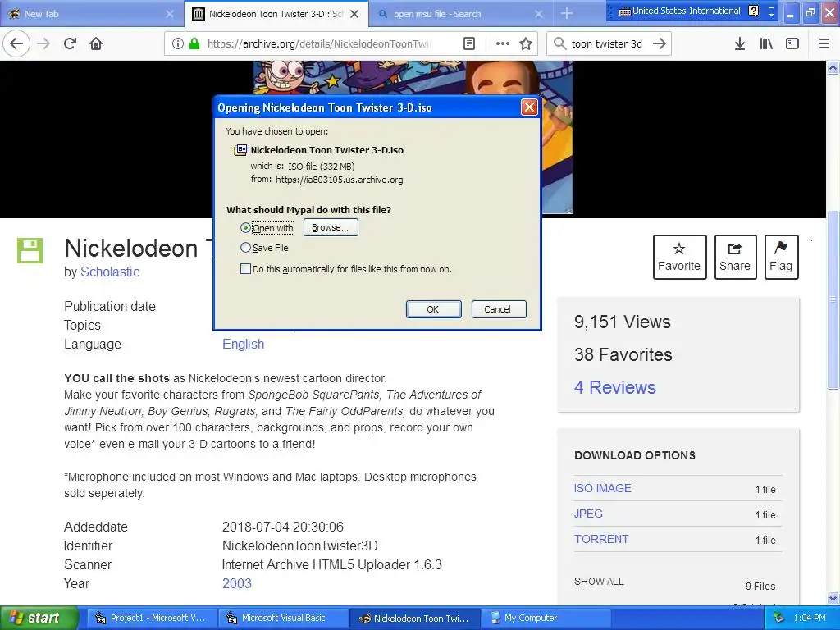Click the vertical scrollbar thumb
840x630 pixels.
[x=833, y=300]
